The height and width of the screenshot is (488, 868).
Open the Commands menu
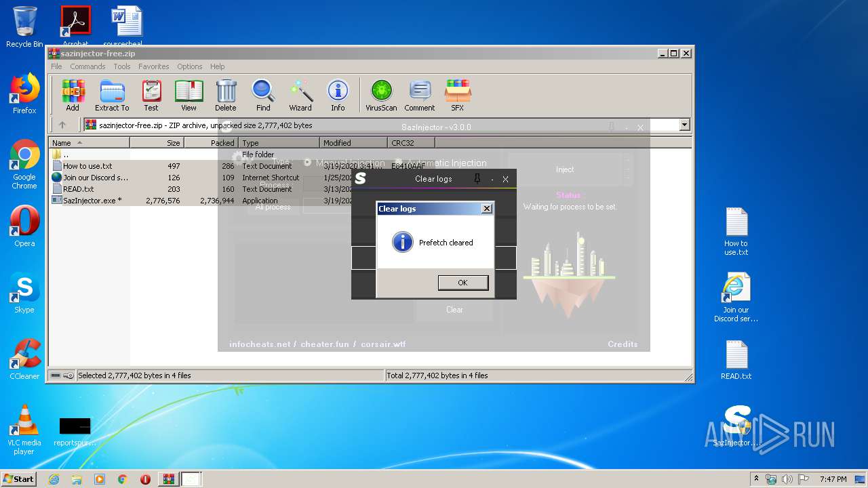pos(87,66)
